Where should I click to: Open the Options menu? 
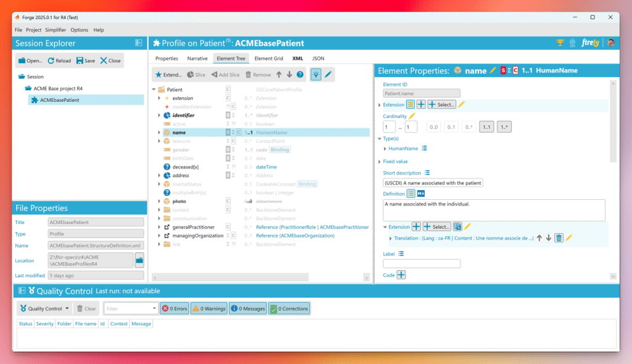coord(80,30)
